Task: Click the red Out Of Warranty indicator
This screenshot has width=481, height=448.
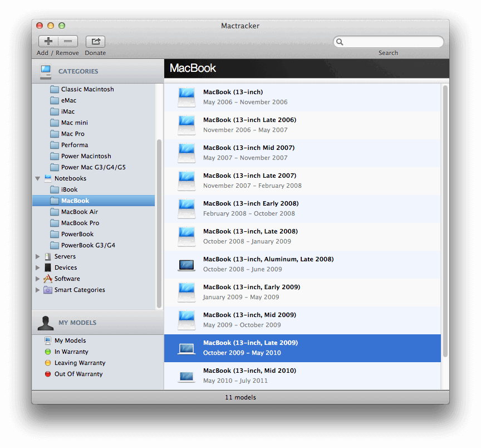Action: (48, 374)
